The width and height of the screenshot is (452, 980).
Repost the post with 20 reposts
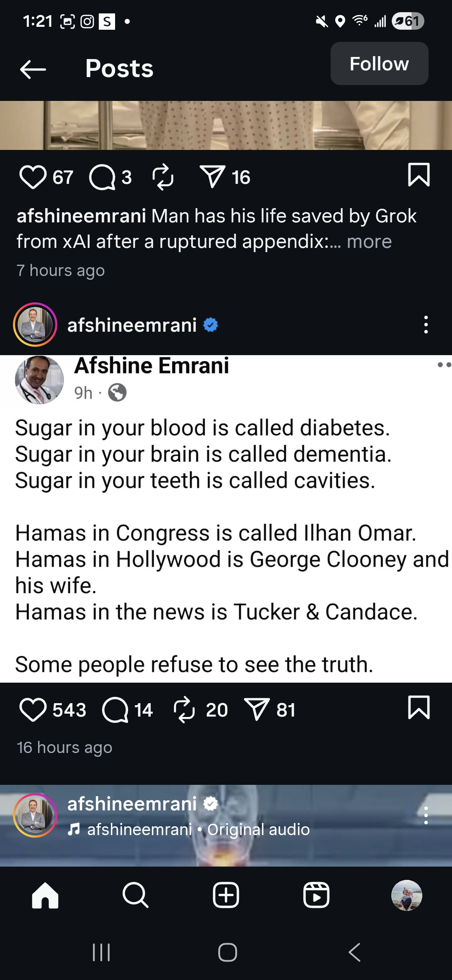click(x=184, y=710)
